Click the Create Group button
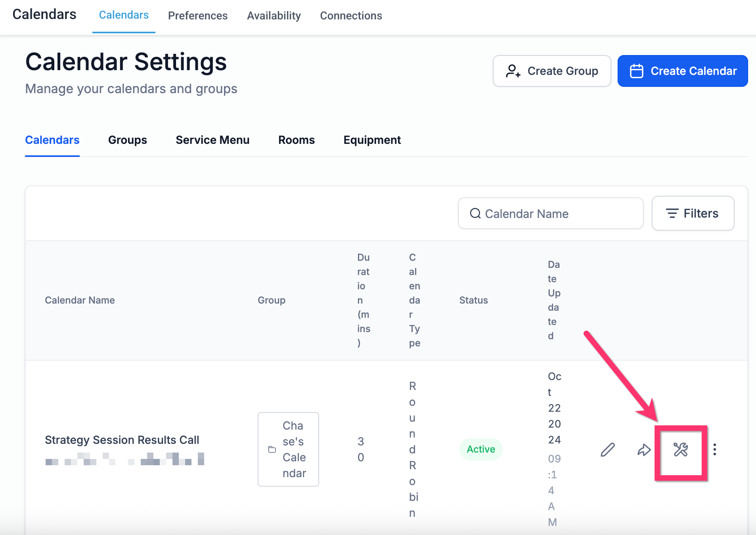Image resolution: width=756 pixels, height=535 pixels. [x=552, y=71]
